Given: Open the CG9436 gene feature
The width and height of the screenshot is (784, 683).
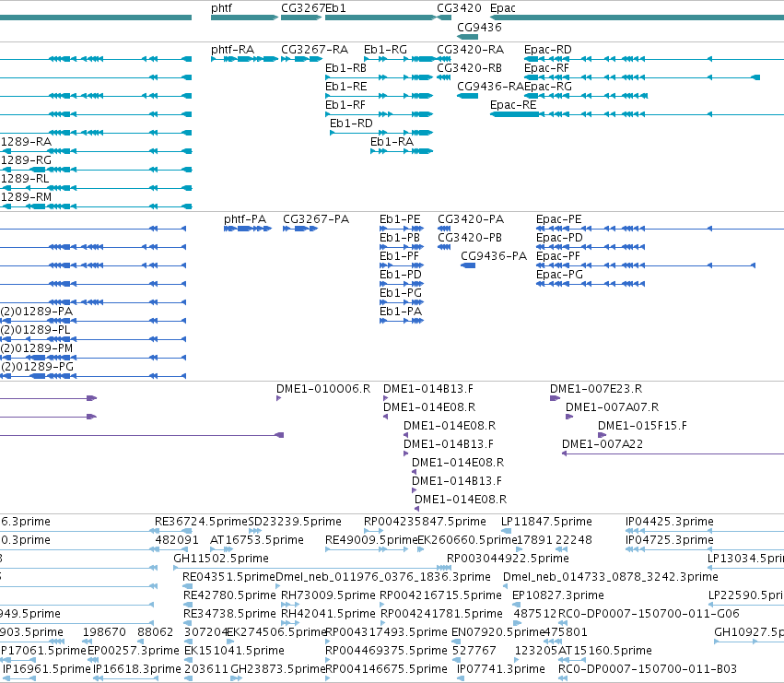Looking at the screenshot, I should 467,37.
